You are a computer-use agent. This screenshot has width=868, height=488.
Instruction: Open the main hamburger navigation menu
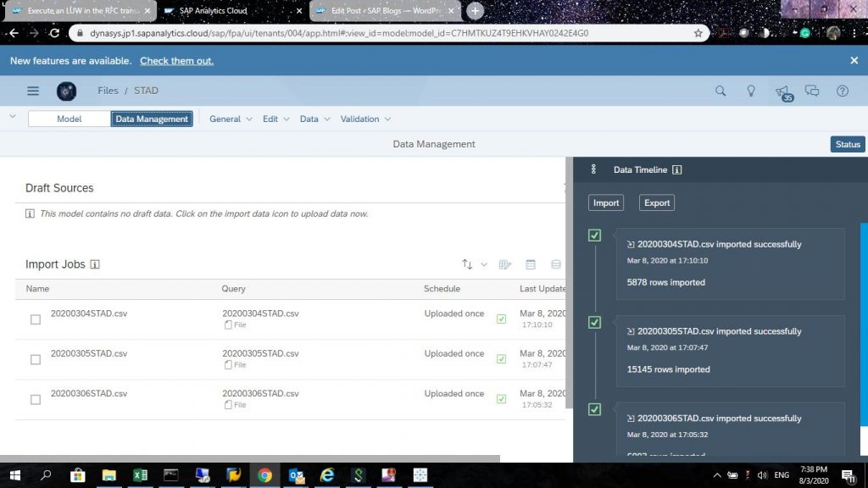pyautogui.click(x=33, y=91)
